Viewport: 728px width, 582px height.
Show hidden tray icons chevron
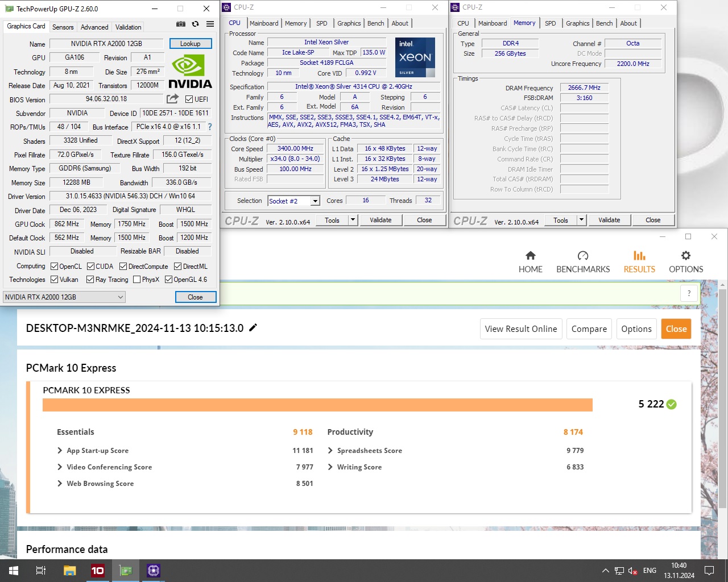pyautogui.click(x=605, y=571)
